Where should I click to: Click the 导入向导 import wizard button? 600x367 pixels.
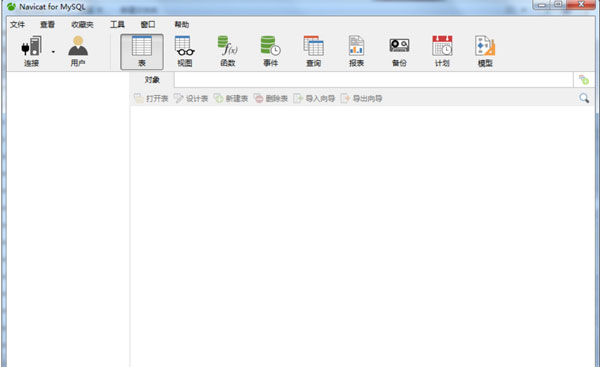[314, 98]
